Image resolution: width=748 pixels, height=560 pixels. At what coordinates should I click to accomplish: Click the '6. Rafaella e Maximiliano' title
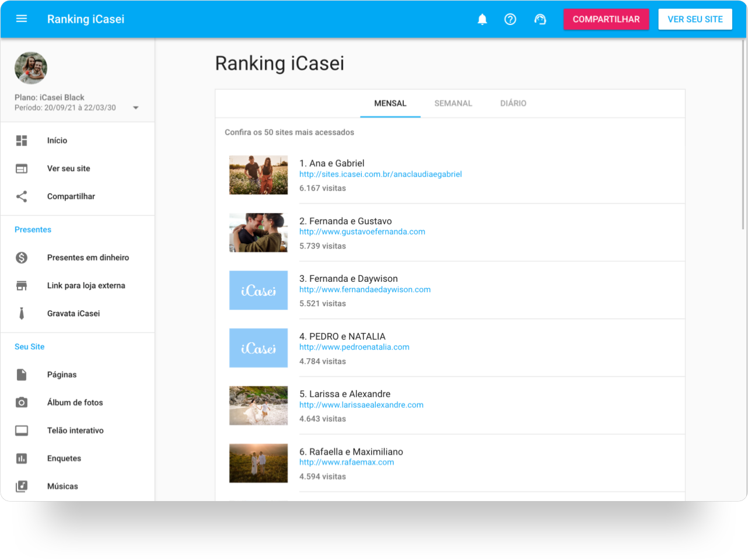click(x=351, y=452)
